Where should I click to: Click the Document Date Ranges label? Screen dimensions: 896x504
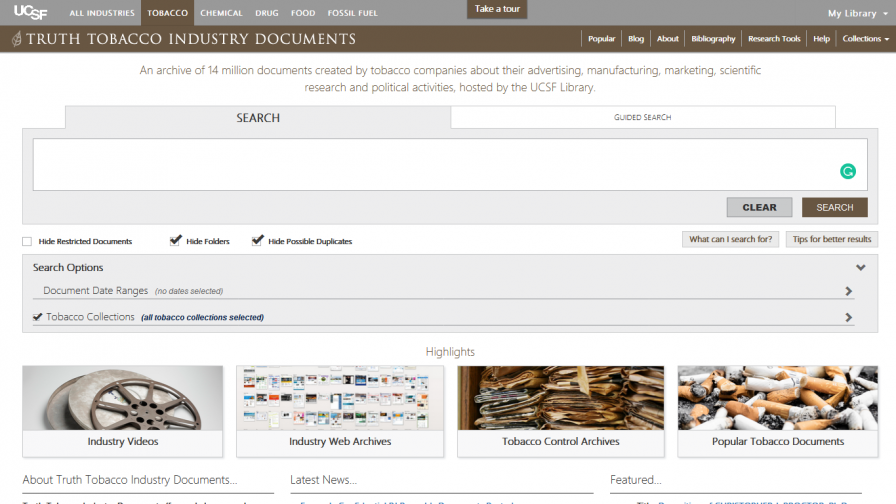click(x=95, y=290)
